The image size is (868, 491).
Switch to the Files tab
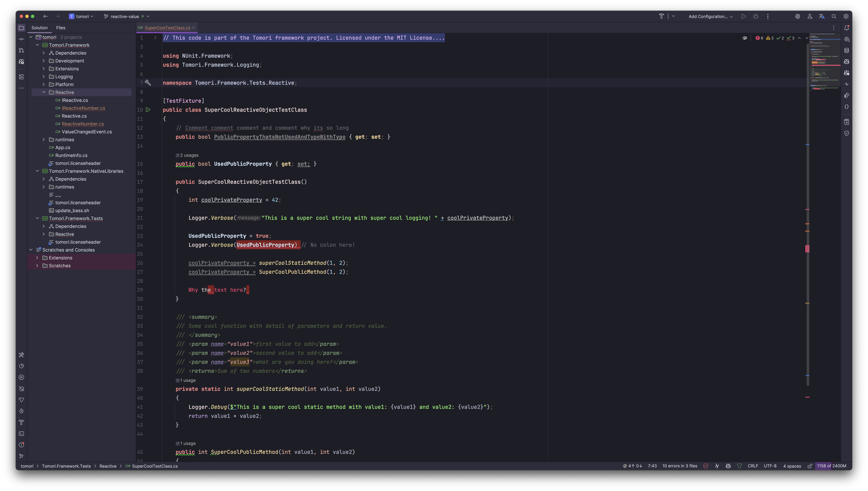pyautogui.click(x=61, y=28)
